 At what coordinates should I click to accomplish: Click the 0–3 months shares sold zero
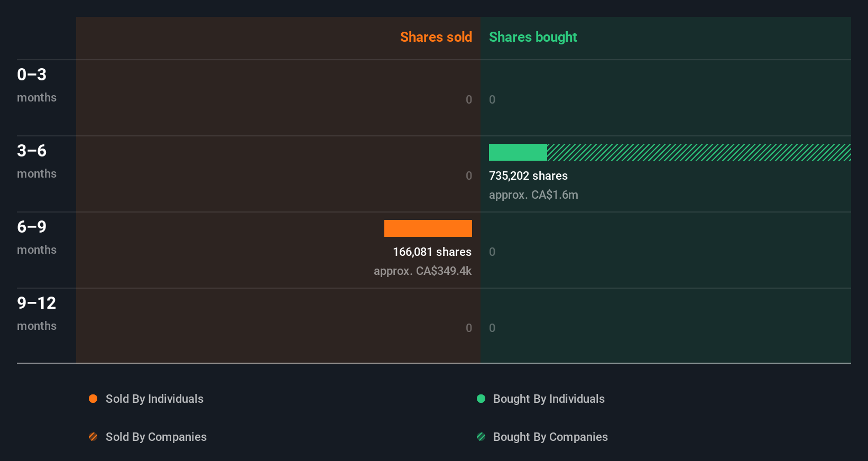[469, 99]
